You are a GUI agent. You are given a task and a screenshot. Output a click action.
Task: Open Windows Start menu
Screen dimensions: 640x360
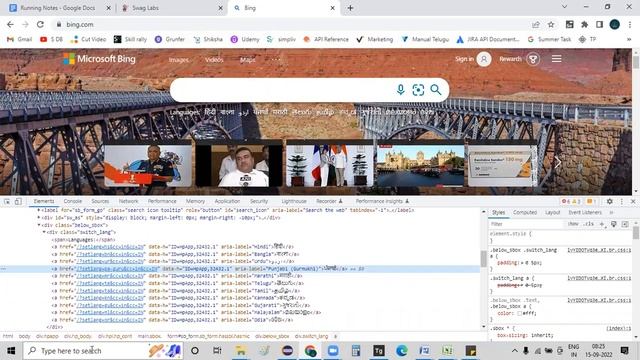(11, 351)
